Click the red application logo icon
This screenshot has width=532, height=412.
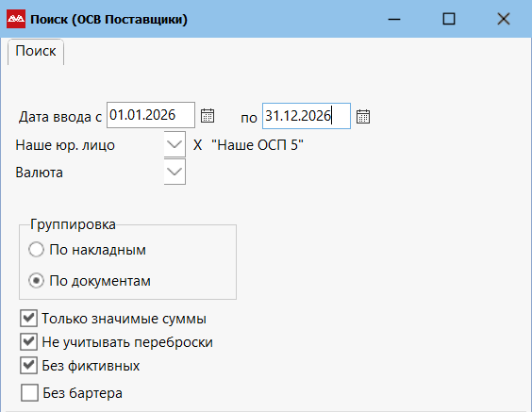(16, 19)
